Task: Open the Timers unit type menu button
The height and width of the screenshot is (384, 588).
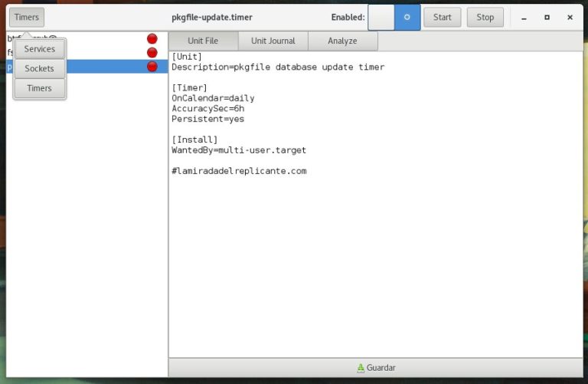Action: click(x=27, y=18)
